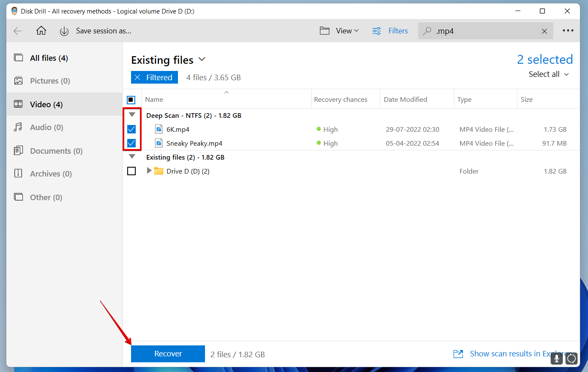Screen dimensions: 588x372
Task: Click the Filters sliders icon
Action: click(x=377, y=31)
